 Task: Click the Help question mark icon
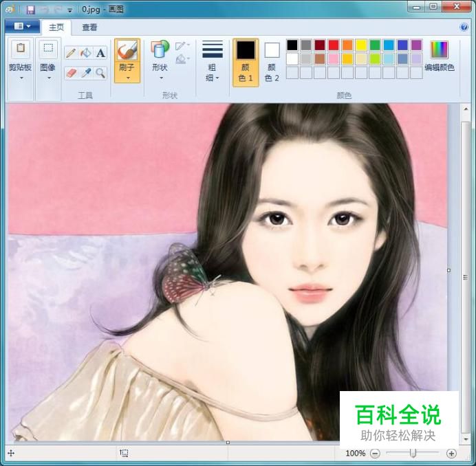(464, 27)
